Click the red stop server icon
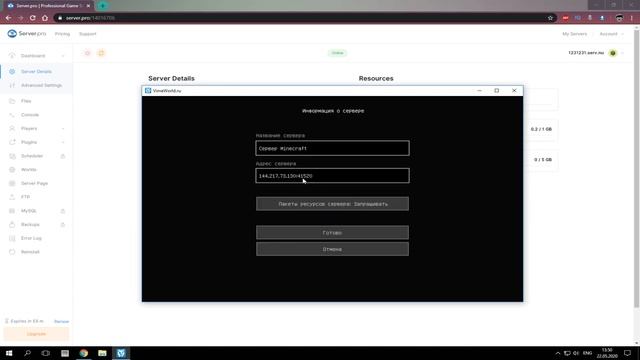Viewport: 640px width, 360px height. coord(87,53)
